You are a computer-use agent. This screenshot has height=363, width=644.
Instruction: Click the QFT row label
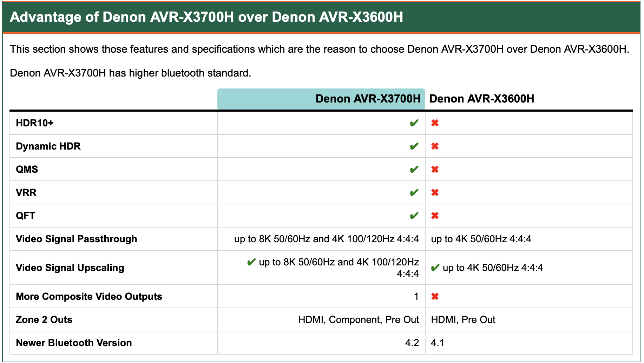coord(26,216)
